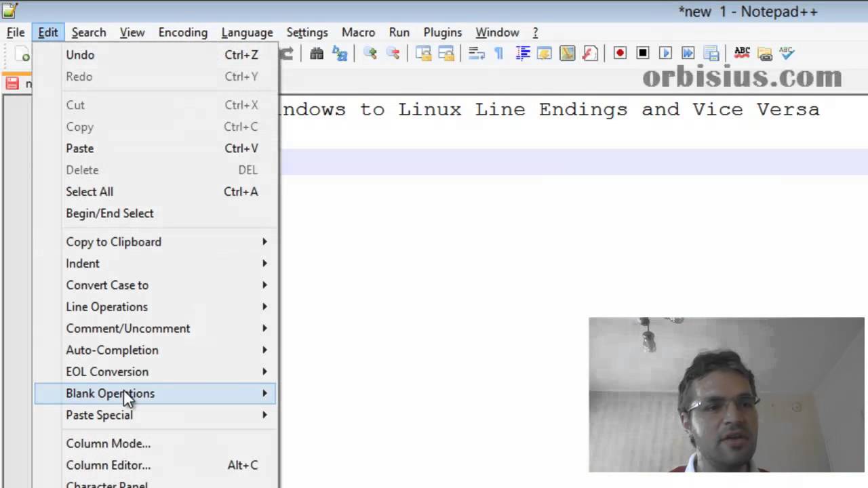Stop macro recording with black square
This screenshot has width=868, height=488.
643,53
